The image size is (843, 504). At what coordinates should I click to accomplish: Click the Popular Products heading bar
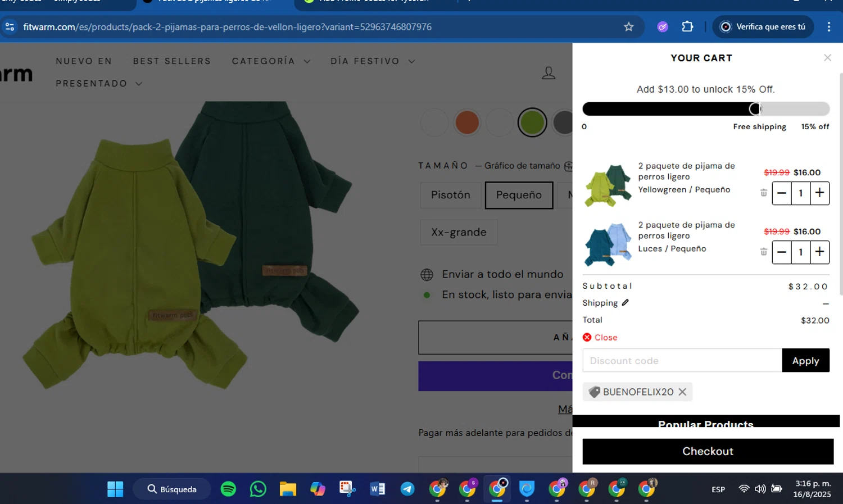click(706, 422)
